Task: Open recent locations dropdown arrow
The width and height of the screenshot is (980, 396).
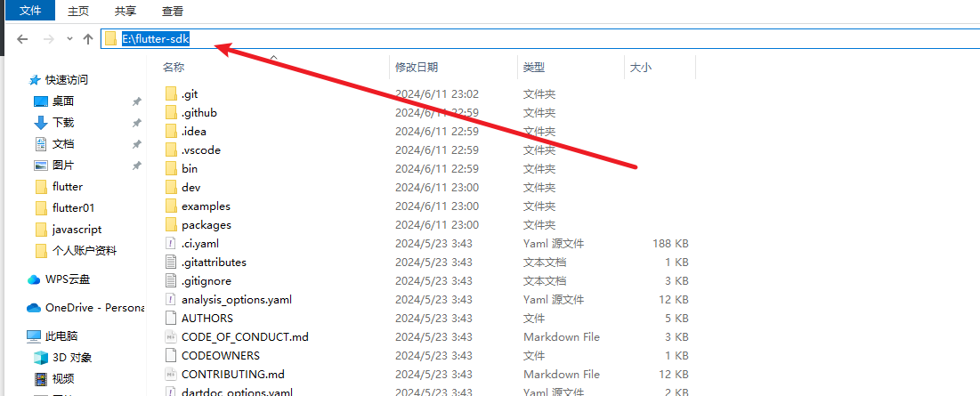Action: tap(69, 39)
